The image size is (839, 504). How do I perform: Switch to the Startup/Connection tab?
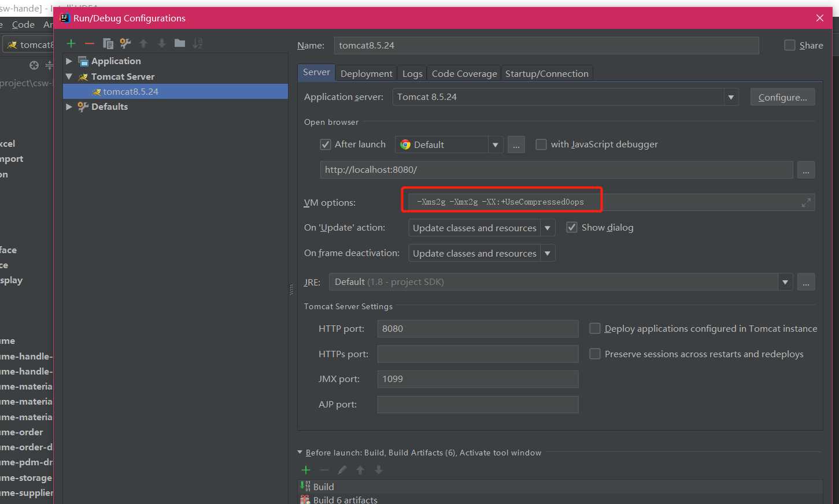(547, 73)
